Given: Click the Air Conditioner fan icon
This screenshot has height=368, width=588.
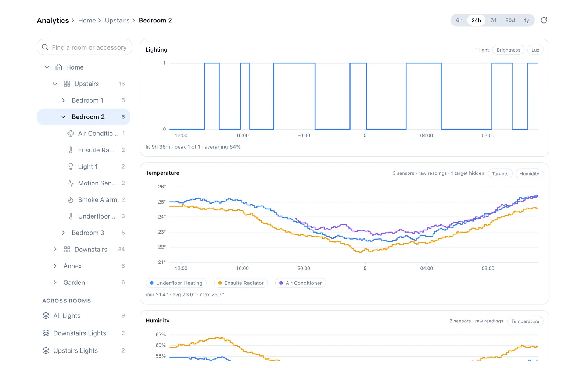Looking at the screenshot, I should (x=71, y=134).
